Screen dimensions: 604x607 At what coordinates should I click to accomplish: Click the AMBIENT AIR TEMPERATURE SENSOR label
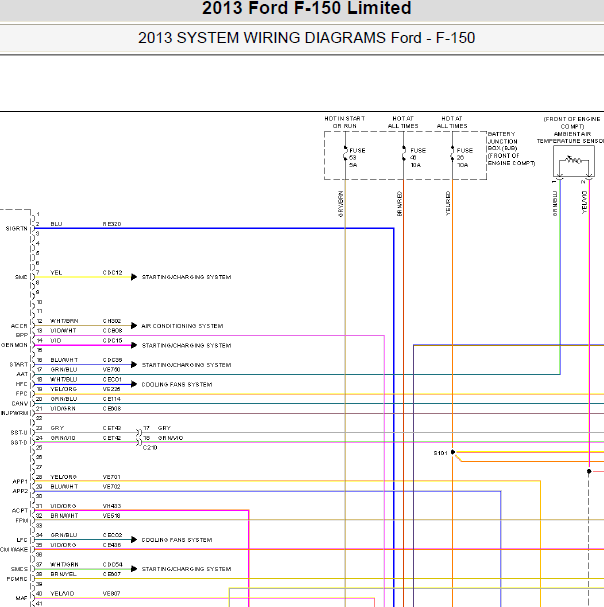(x=571, y=137)
